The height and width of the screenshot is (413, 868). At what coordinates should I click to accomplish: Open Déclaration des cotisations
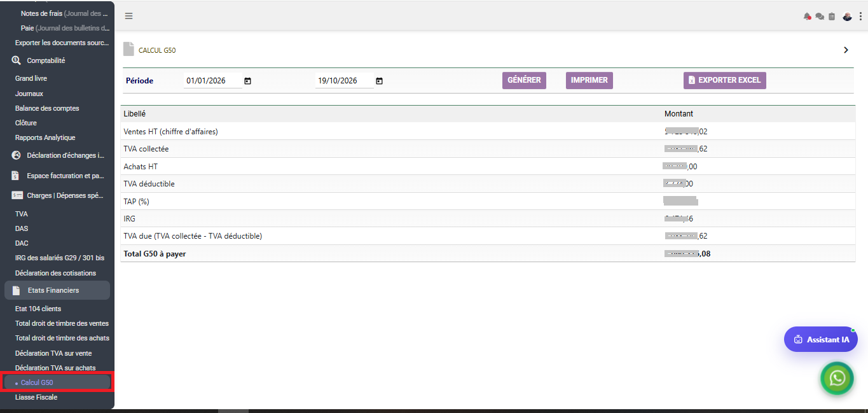coord(55,273)
